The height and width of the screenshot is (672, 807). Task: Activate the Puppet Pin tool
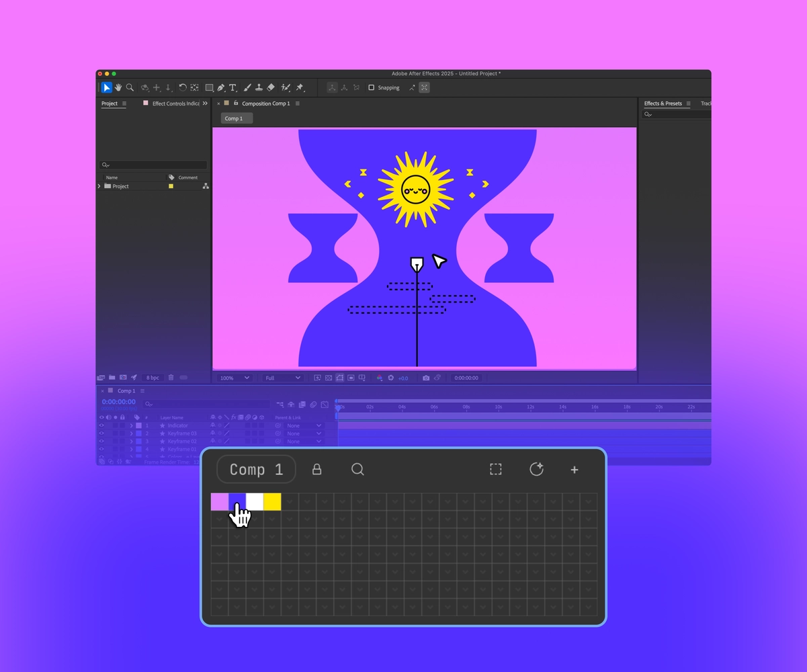coord(300,87)
